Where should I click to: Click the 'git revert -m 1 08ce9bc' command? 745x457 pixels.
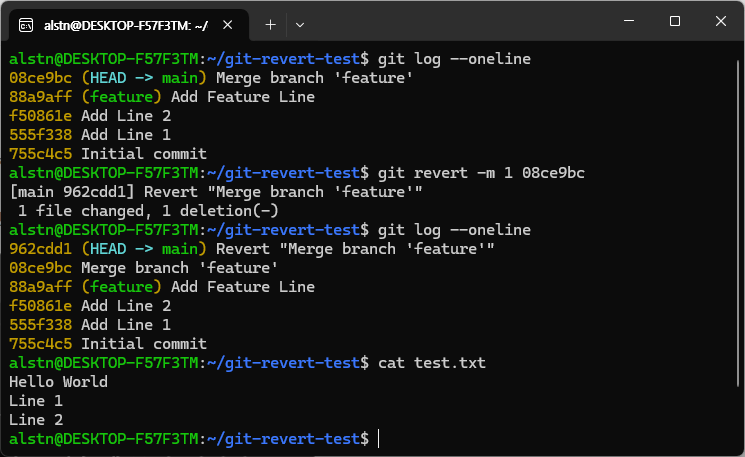pyautogui.click(x=481, y=173)
